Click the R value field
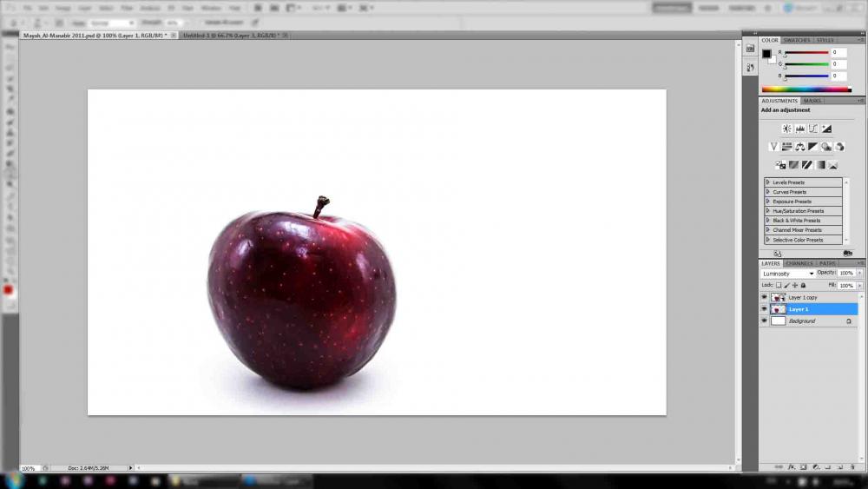Image resolution: width=868 pixels, height=489 pixels. click(x=838, y=53)
